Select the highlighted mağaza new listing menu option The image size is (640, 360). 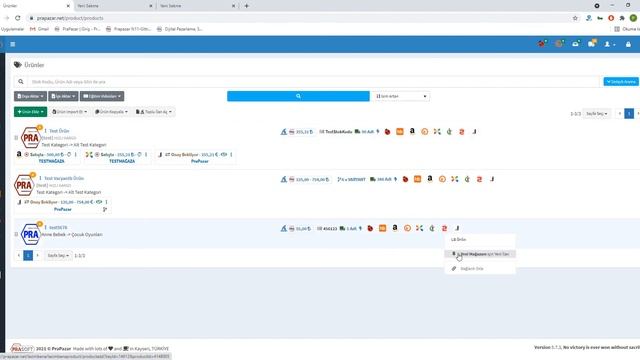[x=480, y=254]
